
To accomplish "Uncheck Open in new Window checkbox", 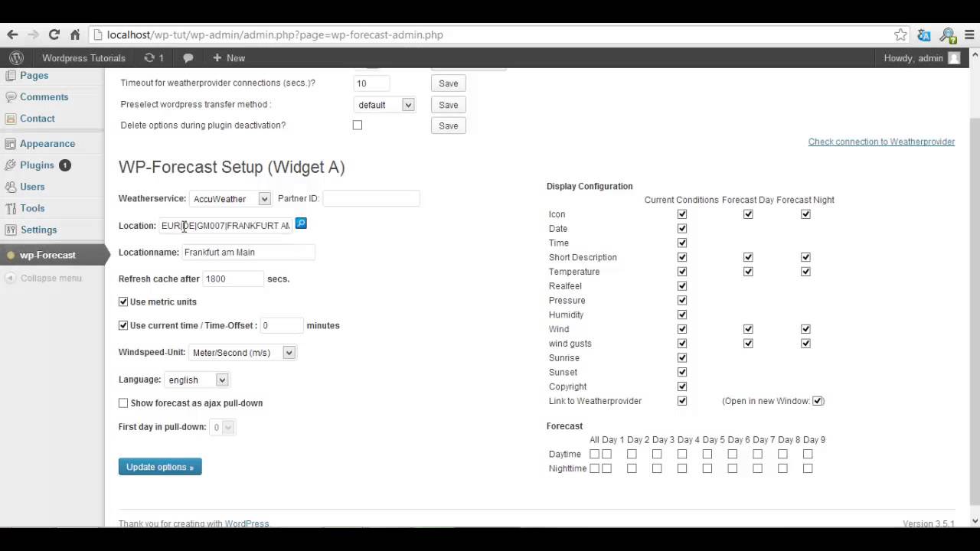I will tap(818, 401).
